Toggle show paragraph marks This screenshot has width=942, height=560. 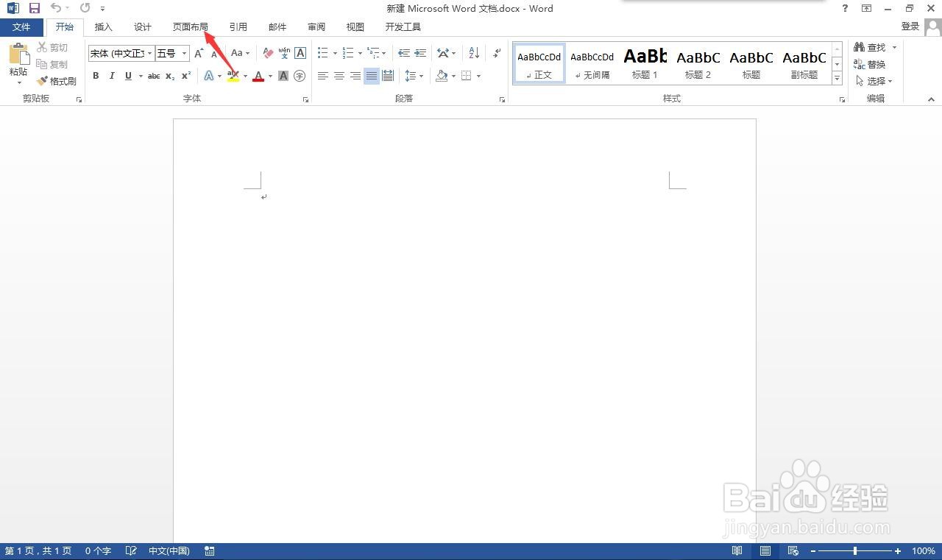click(x=497, y=53)
